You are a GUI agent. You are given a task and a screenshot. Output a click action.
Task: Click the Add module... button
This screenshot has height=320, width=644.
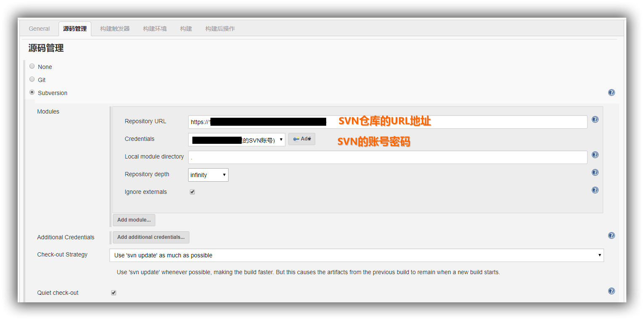(x=134, y=220)
